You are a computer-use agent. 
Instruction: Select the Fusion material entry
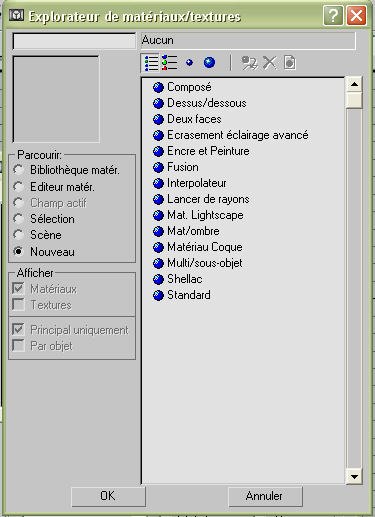point(183,167)
